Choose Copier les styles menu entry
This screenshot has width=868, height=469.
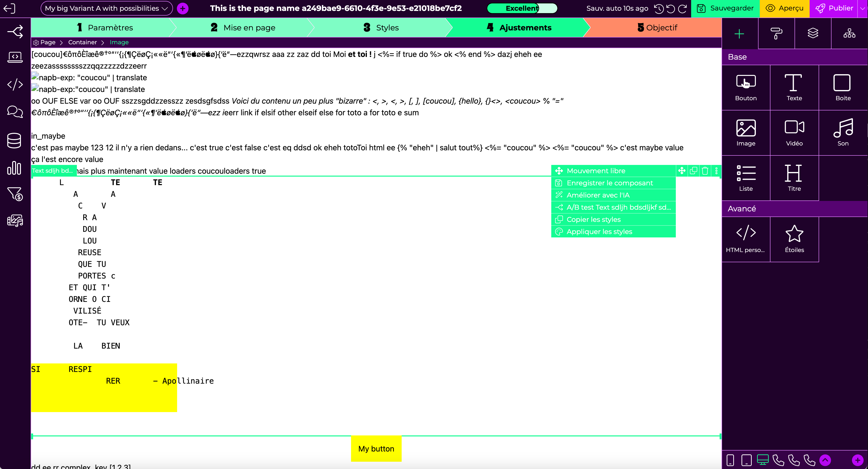click(593, 219)
